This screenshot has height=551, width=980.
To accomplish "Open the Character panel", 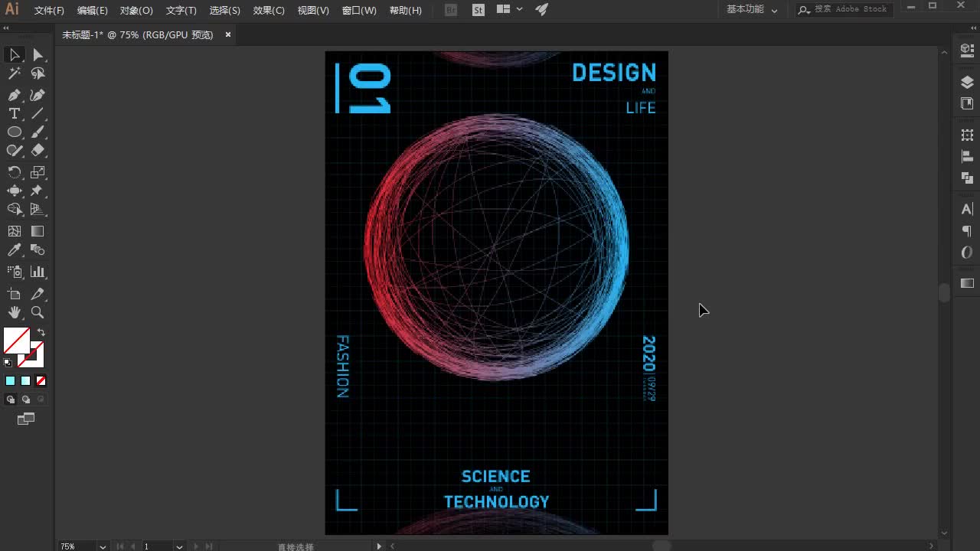I will (967, 210).
